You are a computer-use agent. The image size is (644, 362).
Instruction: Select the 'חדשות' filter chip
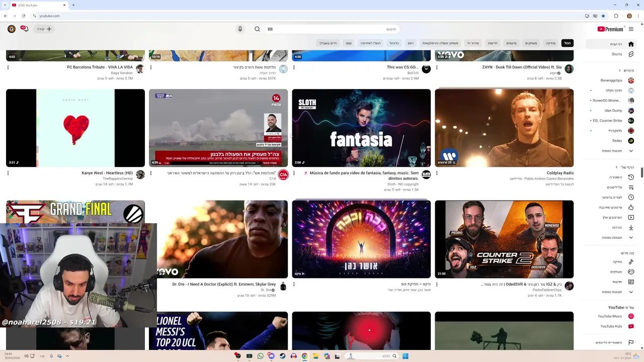(x=493, y=43)
